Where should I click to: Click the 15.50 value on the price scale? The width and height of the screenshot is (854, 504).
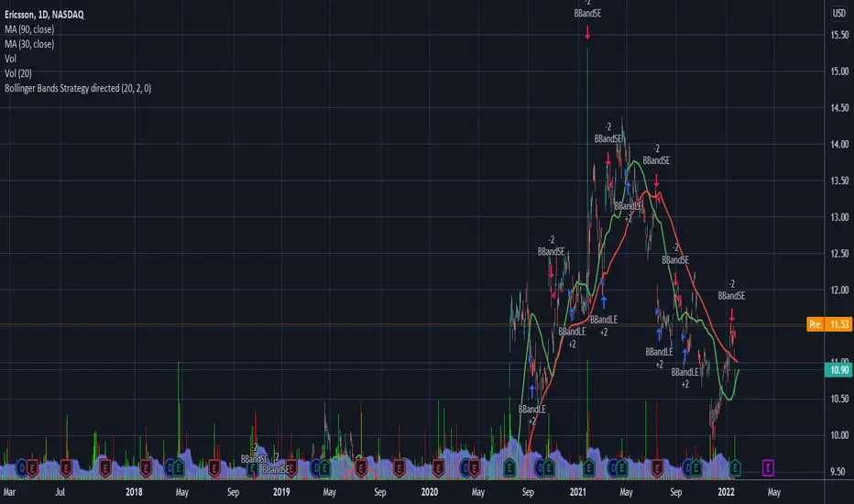(839, 35)
